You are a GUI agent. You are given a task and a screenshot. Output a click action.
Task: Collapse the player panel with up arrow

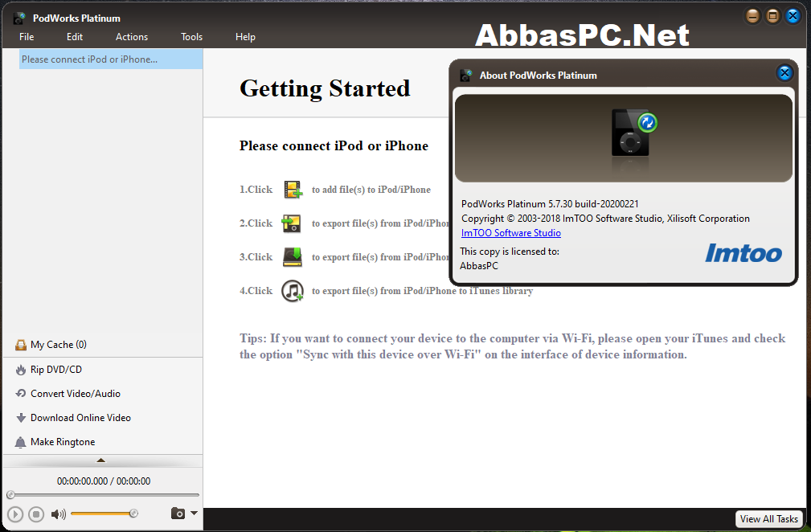101,460
